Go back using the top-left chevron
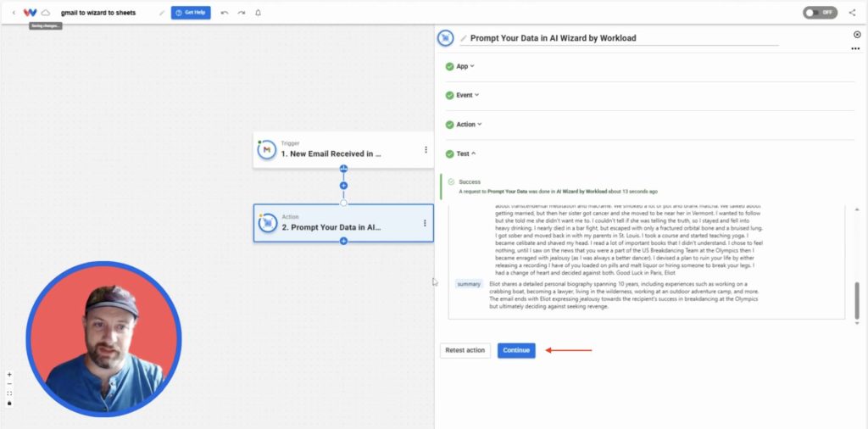Image resolution: width=868 pixels, height=429 pixels. click(14, 13)
